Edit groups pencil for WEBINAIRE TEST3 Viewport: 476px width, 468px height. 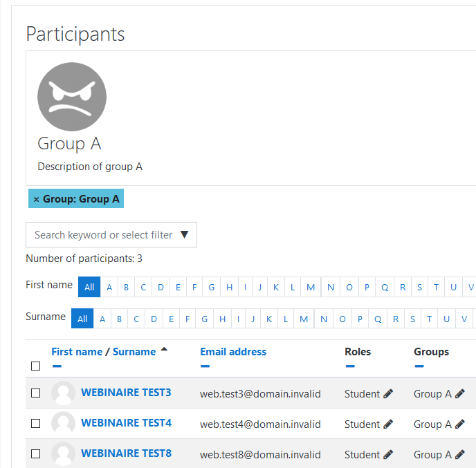pos(459,394)
